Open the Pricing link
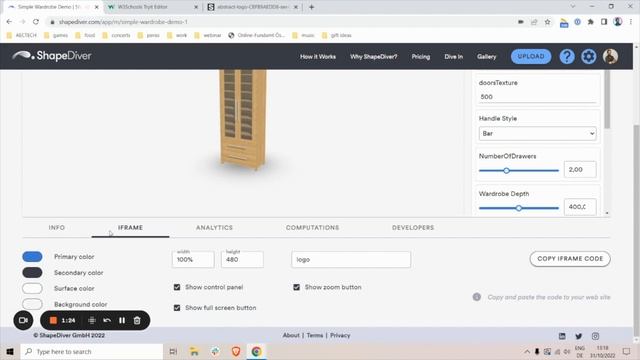640x360 pixels. tap(421, 57)
